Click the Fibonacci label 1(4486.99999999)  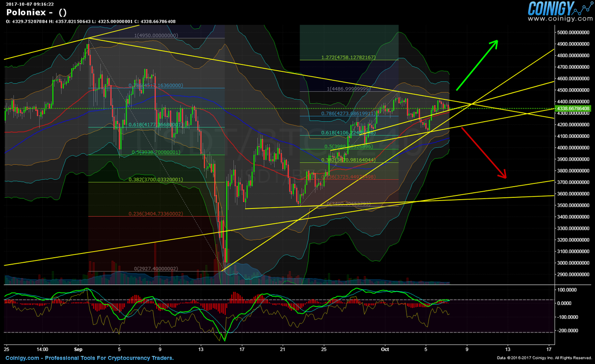point(349,89)
